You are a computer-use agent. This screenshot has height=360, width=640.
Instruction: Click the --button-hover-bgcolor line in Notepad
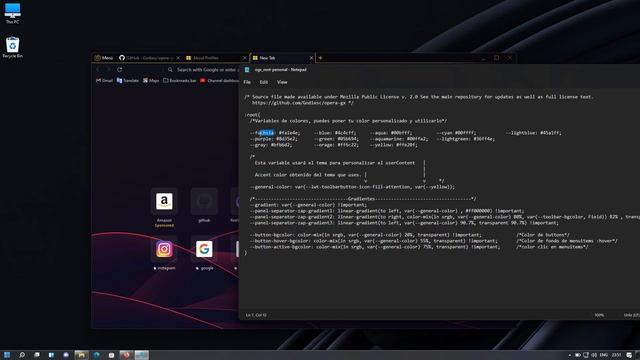click(373, 241)
